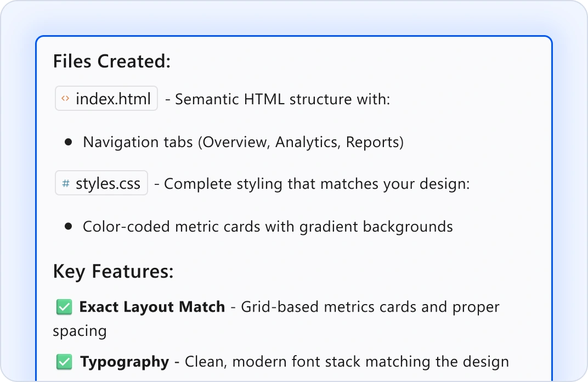Click the green checkmark next to Typography
The image size is (588, 382).
pyautogui.click(x=64, y=362)
